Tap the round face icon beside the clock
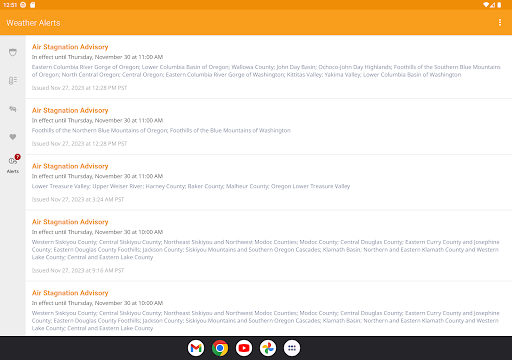512x360 pixels. click(x=23, y=5)
